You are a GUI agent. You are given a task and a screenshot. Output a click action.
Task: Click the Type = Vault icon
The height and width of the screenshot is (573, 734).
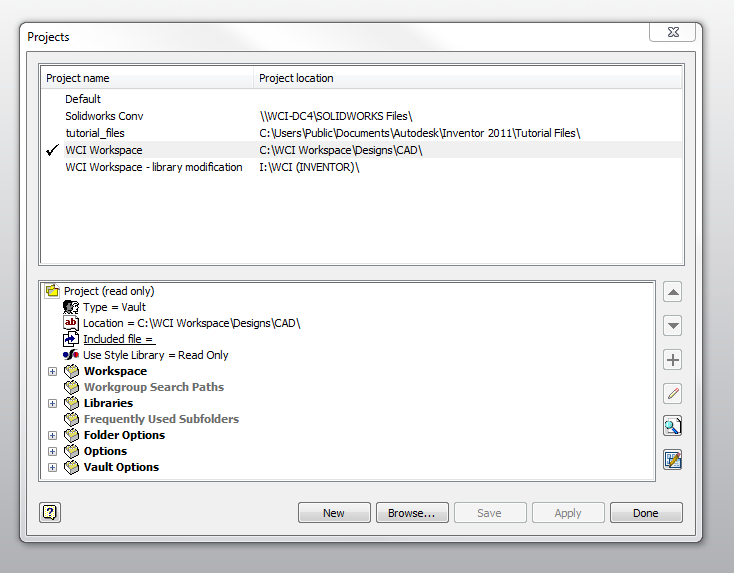click(71, 307)
